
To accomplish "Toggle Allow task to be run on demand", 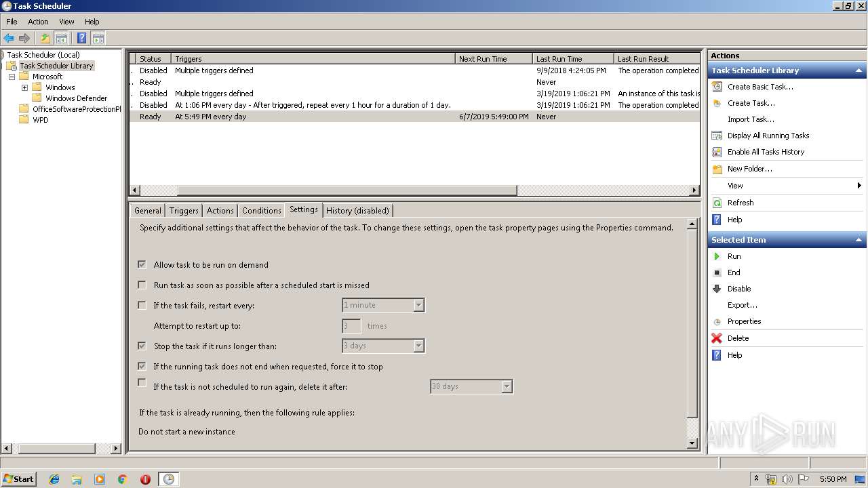I will (142, 264).
